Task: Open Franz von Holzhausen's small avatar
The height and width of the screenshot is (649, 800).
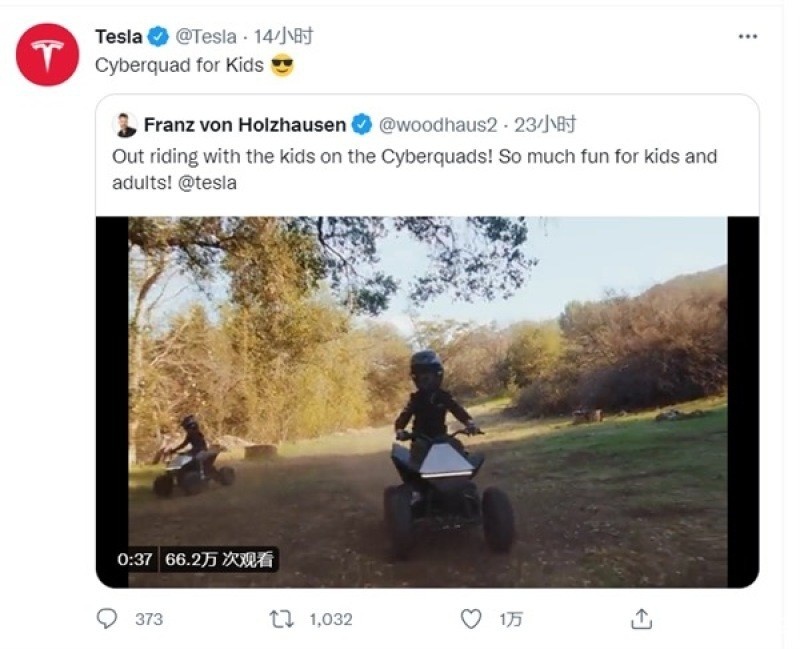Action: click(x=124, y=125)
